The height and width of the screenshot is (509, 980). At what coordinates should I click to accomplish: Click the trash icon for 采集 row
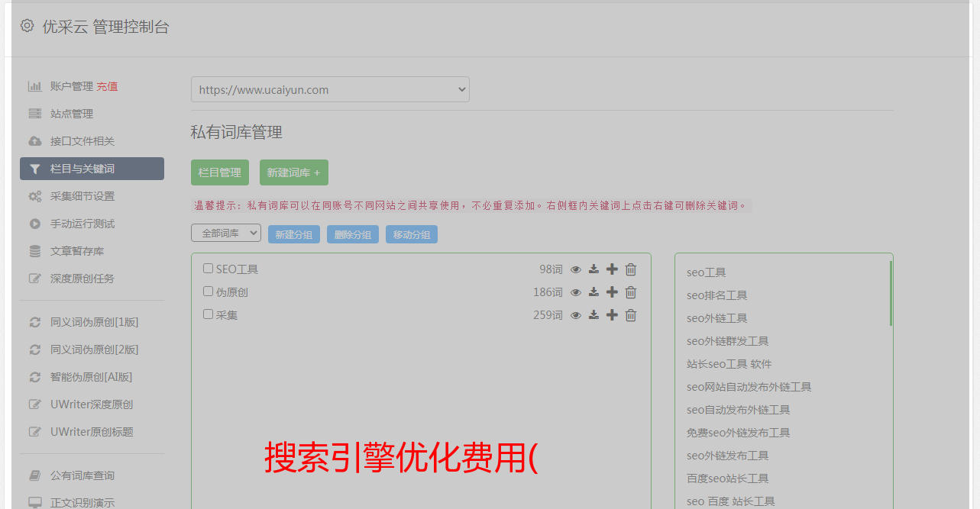631,315
